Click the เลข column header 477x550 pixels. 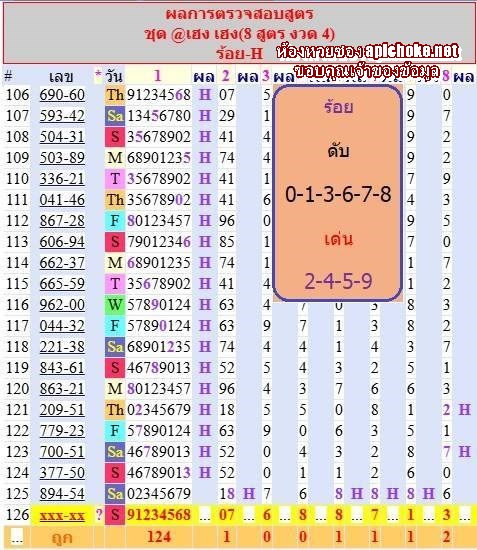(61, 76)
